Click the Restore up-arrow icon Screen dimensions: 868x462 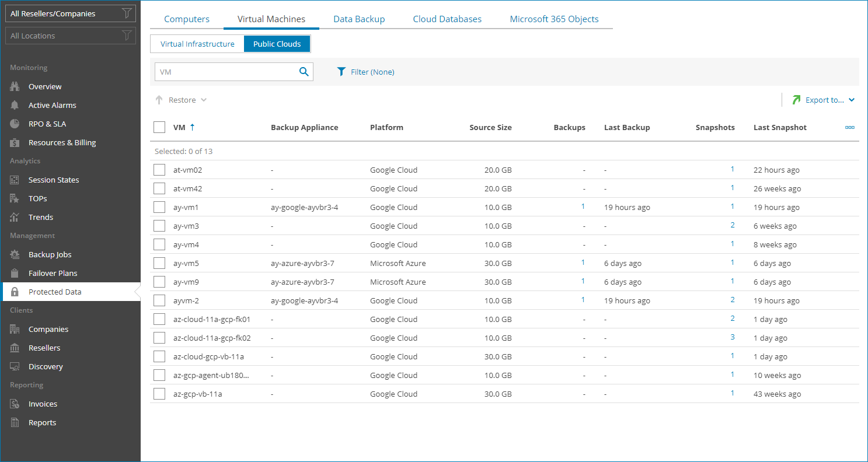click(159, 100)
